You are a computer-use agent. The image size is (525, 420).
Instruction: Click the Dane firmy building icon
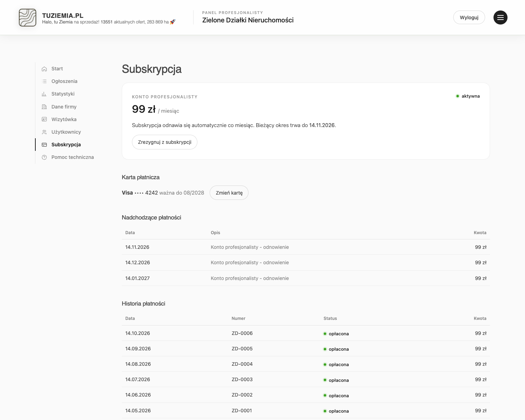click(x=44, y=107)
